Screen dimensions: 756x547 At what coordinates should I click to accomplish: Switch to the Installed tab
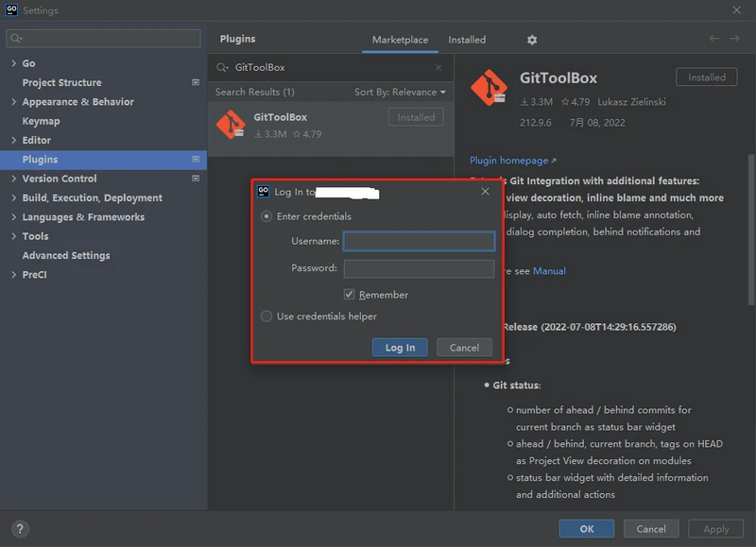pyautogui.click(x=467, y=40)
